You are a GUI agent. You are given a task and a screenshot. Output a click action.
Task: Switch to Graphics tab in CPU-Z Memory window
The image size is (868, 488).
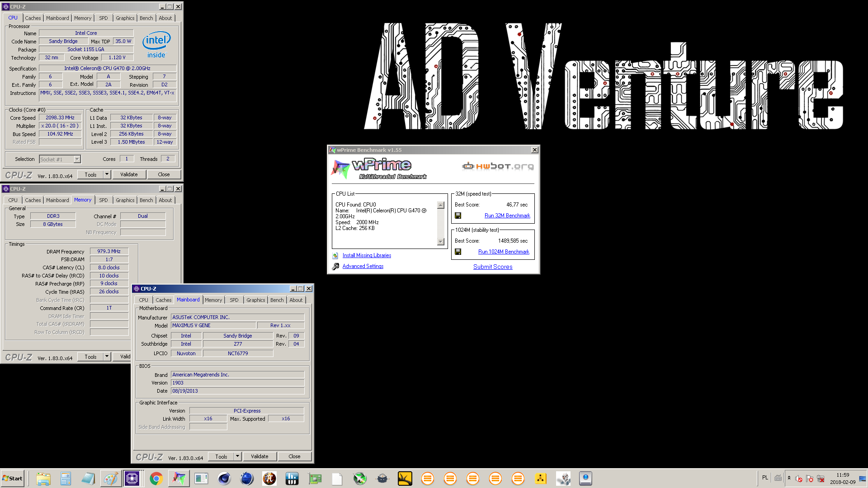click(x=125, y=200)
